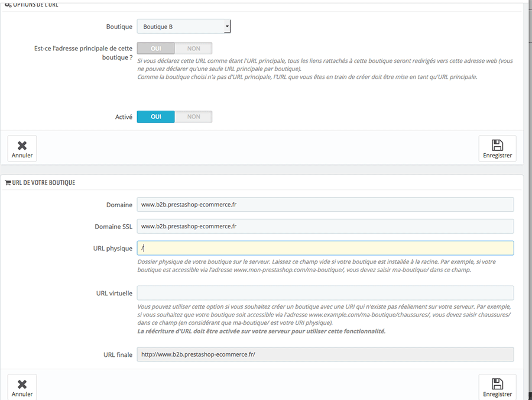The width and height of the screenshot is (532, 400).
Task: Click the floppy disk icon in the URL options panel
Action: pyautogui.click(x=497, y=145)
